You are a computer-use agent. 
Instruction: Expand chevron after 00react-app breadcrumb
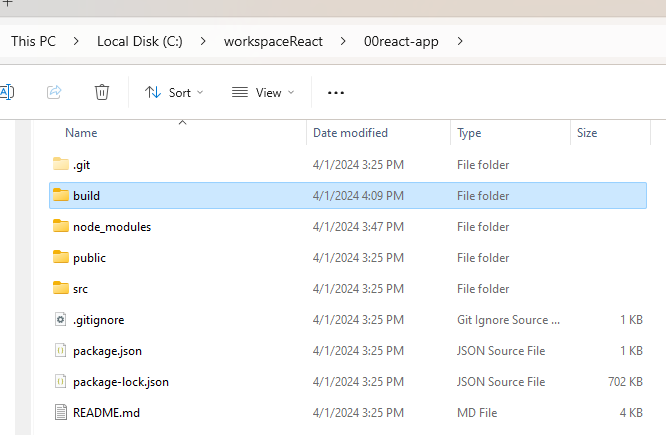[460, 41]
